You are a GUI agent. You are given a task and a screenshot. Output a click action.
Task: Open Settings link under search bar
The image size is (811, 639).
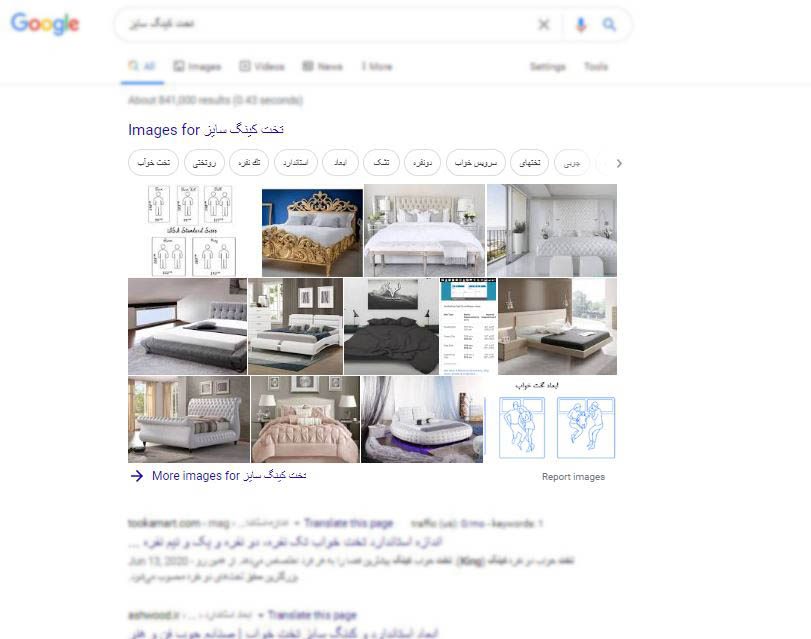(548, 66)
